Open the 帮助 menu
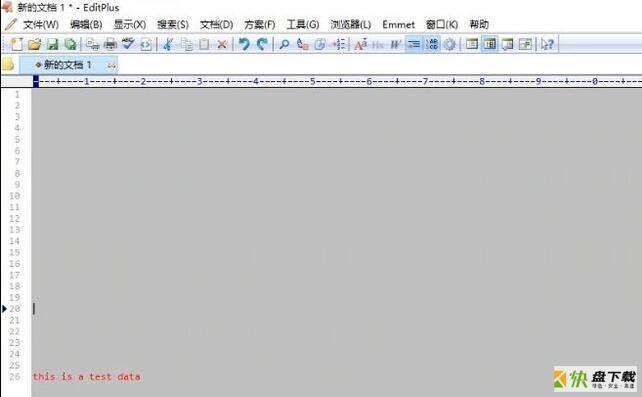 (479, 25)
